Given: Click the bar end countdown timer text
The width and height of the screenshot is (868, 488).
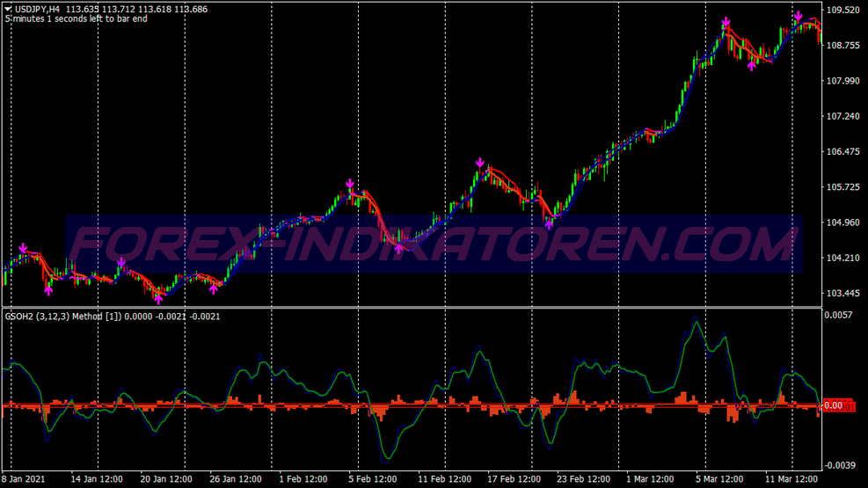Looking at the screenshot, I should click(77, 19).
